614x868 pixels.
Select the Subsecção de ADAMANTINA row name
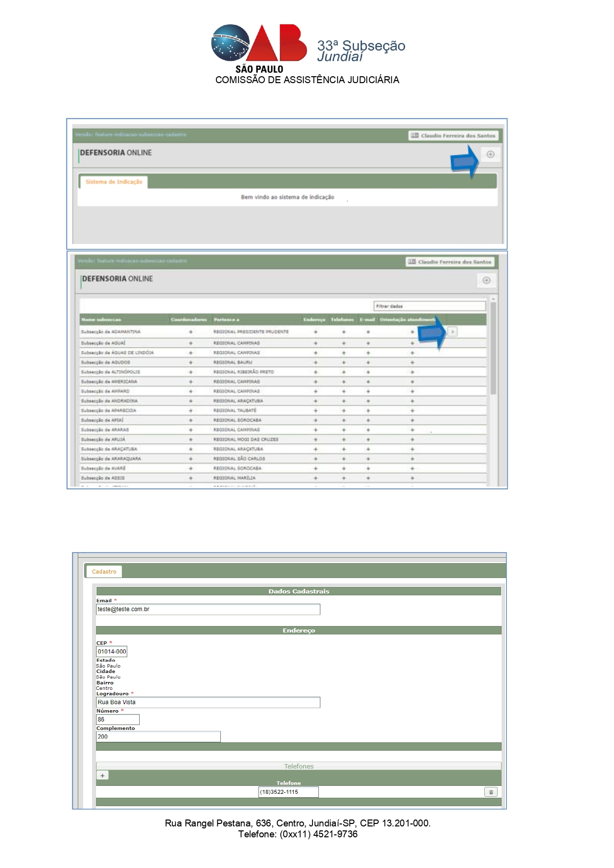111,332
